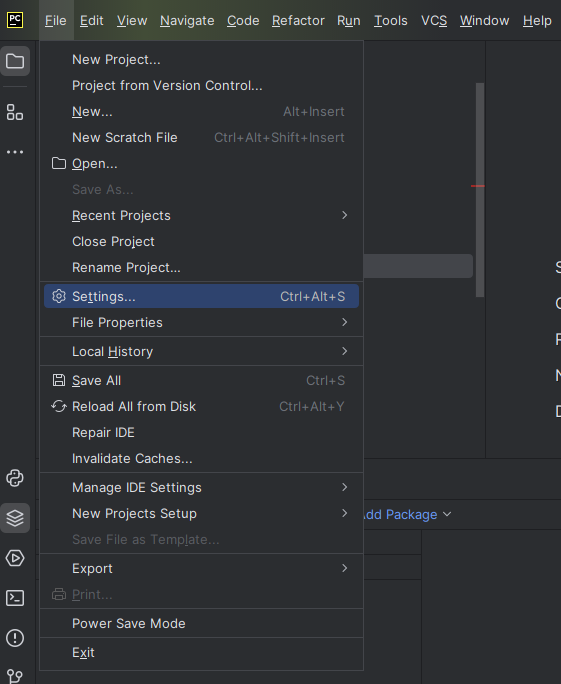561x684 pixels.
Task: Open the Problems tool window icon
Action: tap(15, 638)
